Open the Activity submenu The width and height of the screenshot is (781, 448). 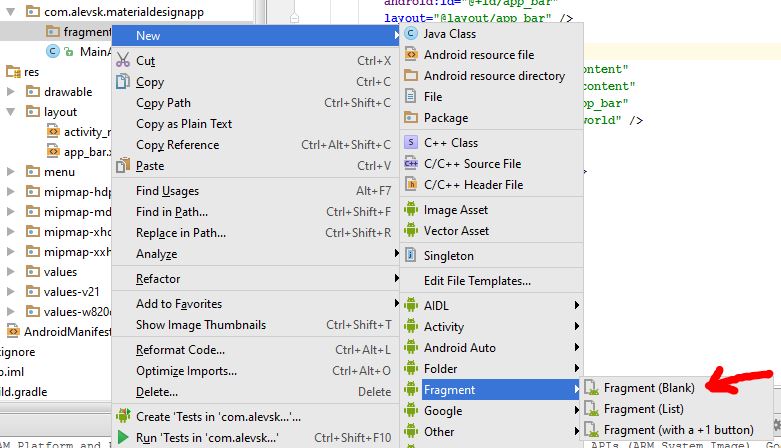tap(444, 327)
